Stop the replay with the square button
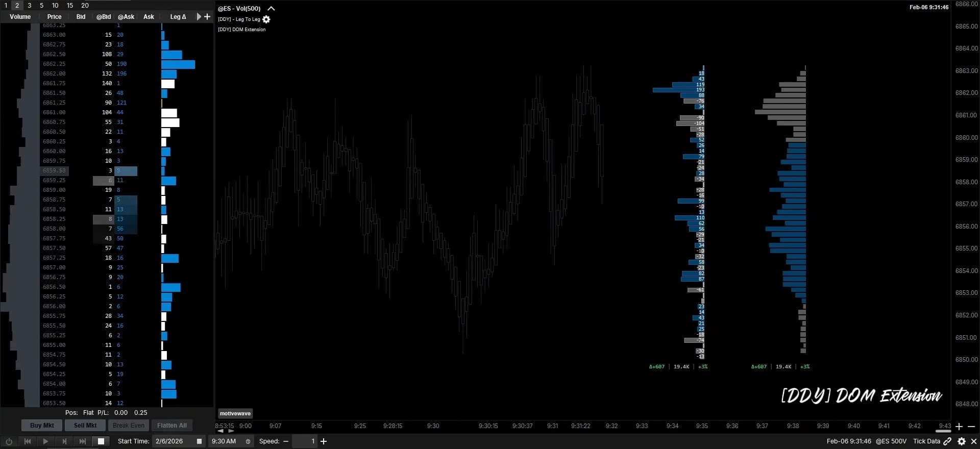980x449 pixels. pyautogui.click(x=101, y=441)
